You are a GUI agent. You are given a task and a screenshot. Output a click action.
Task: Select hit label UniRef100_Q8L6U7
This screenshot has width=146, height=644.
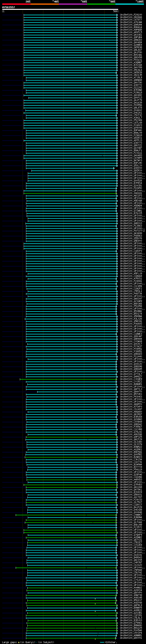click(131, 50)
